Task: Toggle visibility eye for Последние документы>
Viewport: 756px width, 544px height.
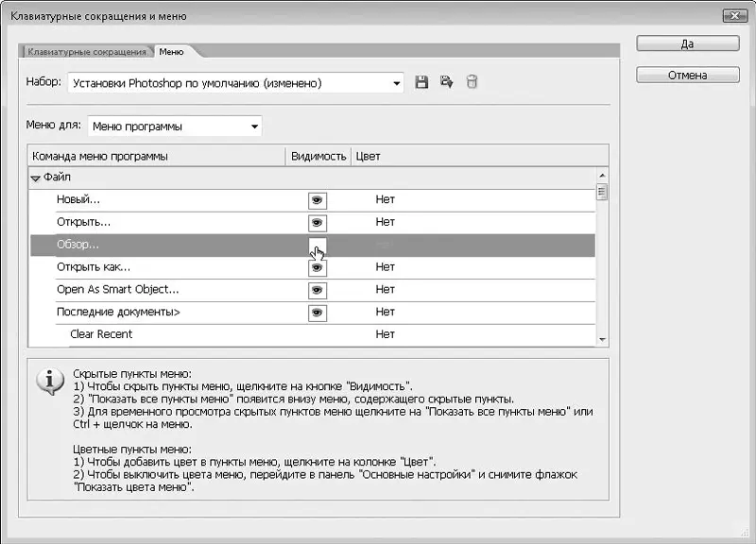Action: coord(318,314)
